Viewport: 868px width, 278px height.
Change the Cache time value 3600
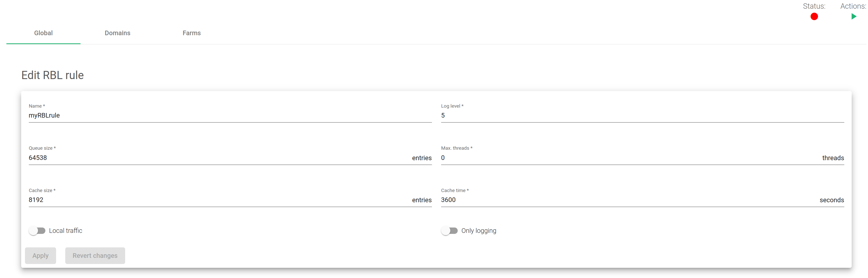(629, 200)
